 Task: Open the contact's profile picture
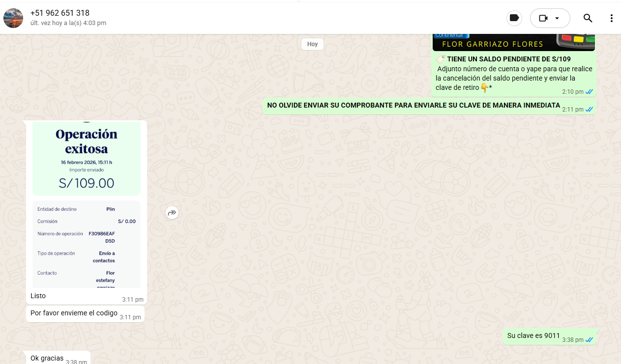click(x=13, y=18)
